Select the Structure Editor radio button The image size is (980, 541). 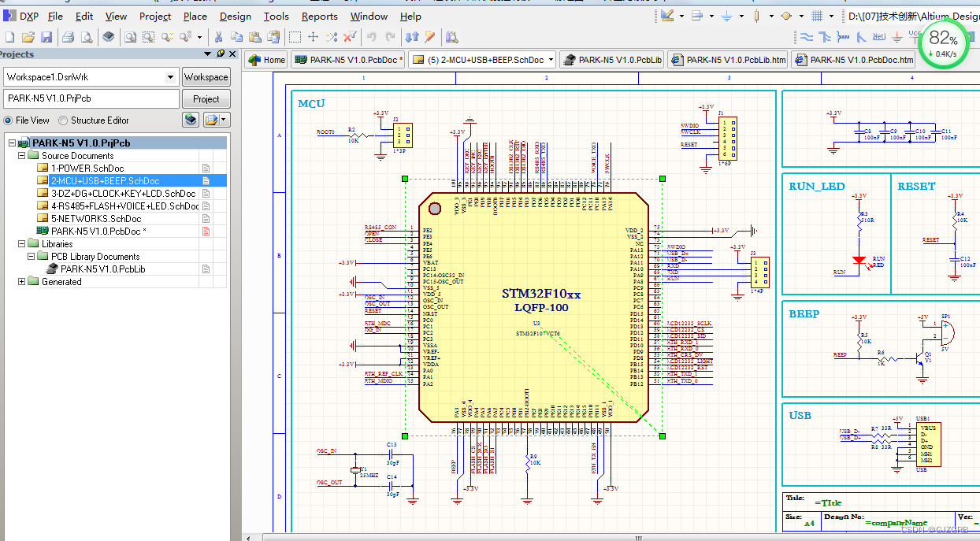(x=63, y=120)
